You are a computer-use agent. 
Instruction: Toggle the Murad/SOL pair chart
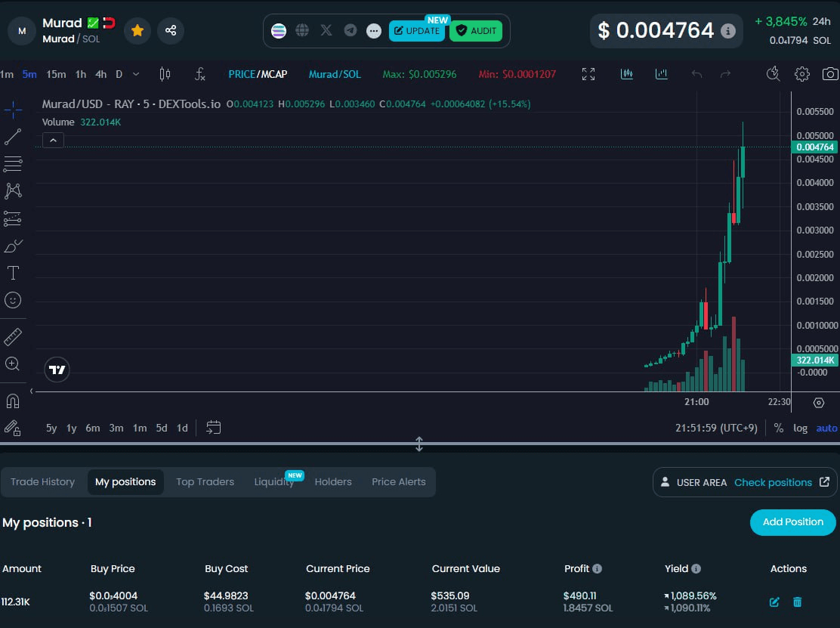tap(335, 75)
